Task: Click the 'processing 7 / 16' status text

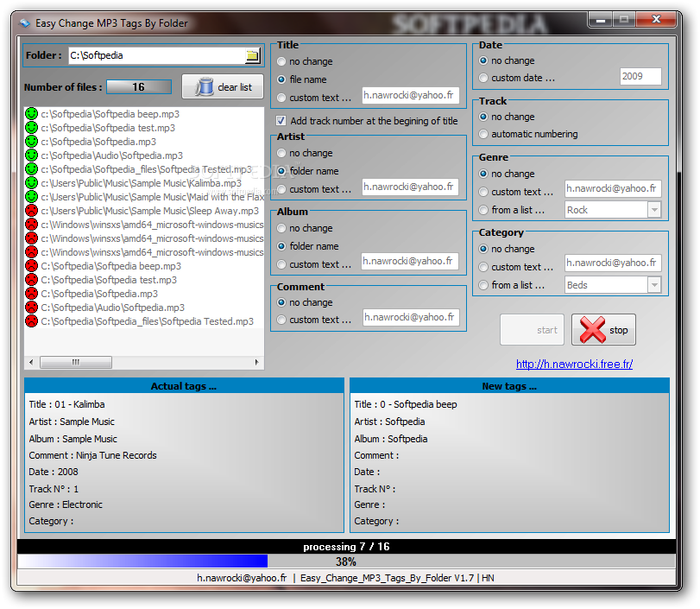Action: (346, 547)
